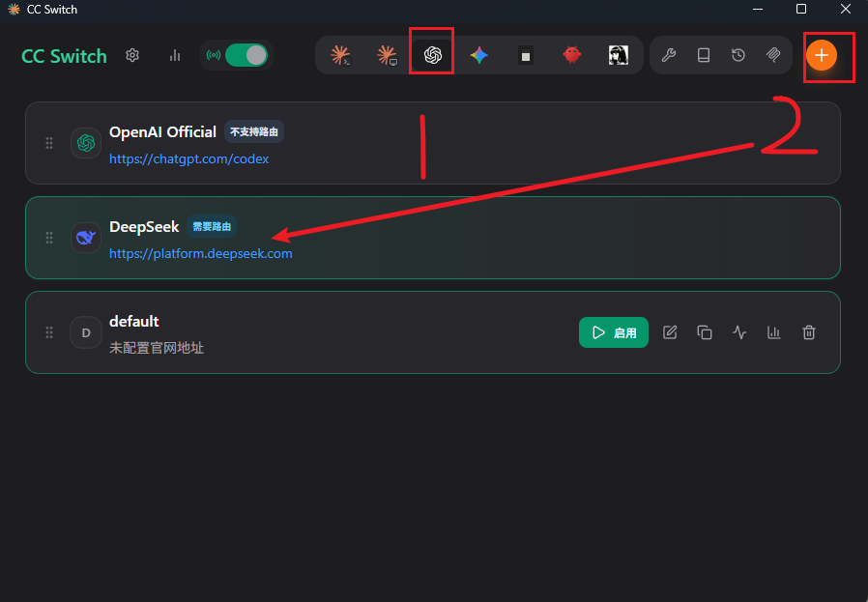
Task: Grab the DeepSeek row drag handle
Action: coord(49,238)
